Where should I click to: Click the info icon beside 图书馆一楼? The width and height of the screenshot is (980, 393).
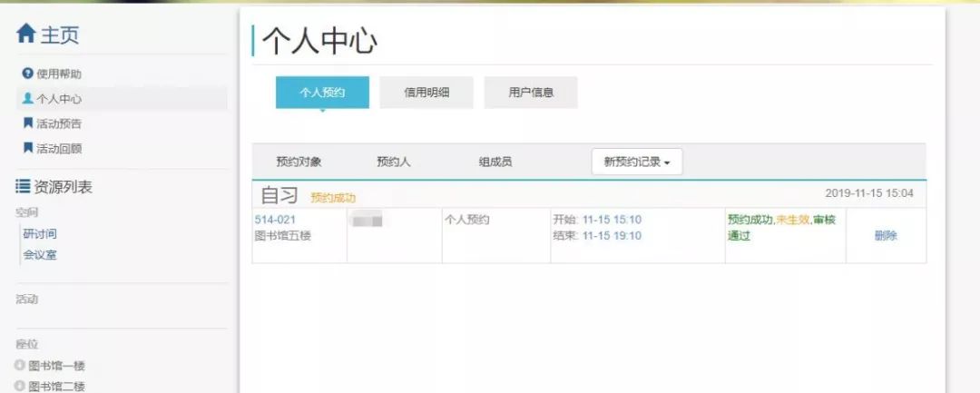(20, 366)
